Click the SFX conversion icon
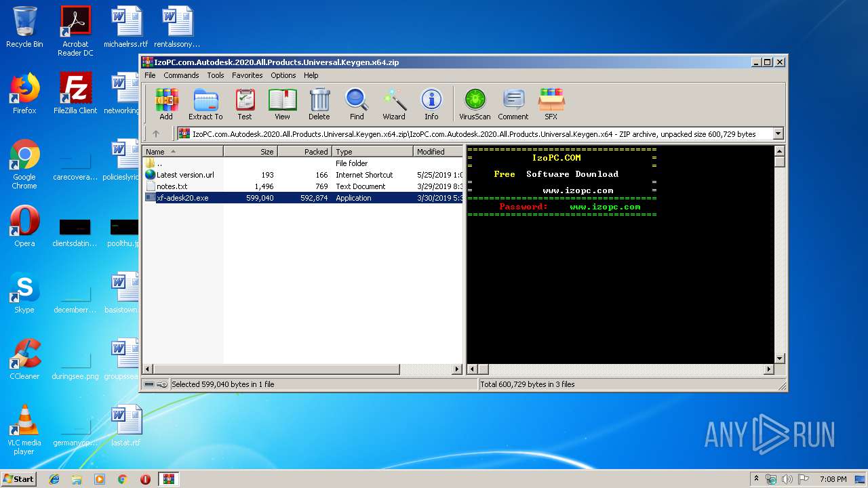Viewport: 868px width, 488px height. [551, 104]
